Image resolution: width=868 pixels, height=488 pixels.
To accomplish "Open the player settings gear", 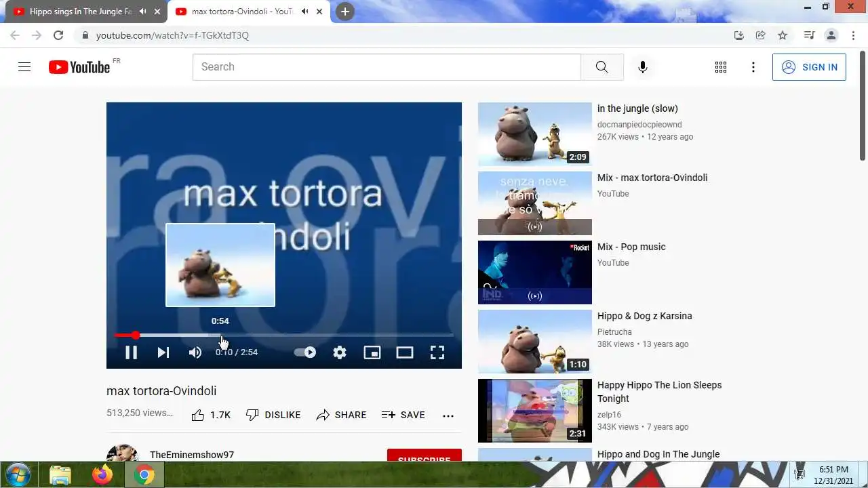I will (340, 352).
